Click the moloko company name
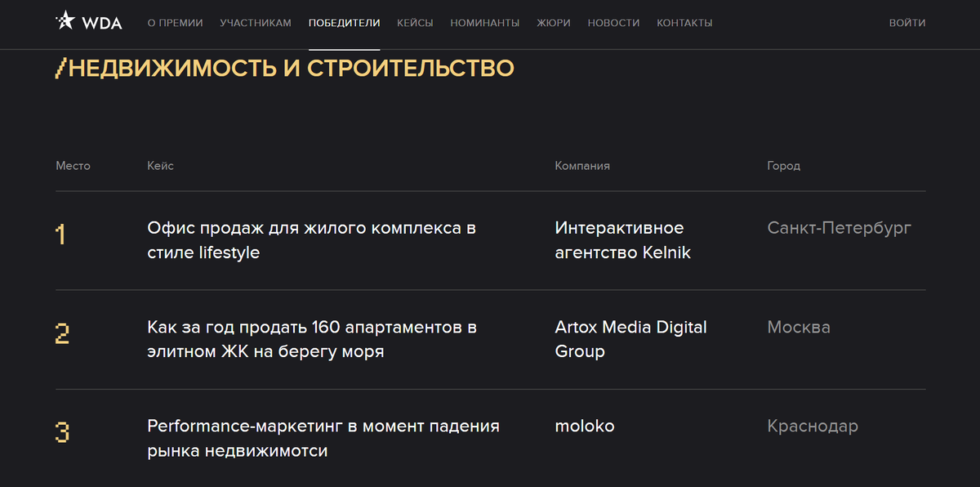 (585, 426)
